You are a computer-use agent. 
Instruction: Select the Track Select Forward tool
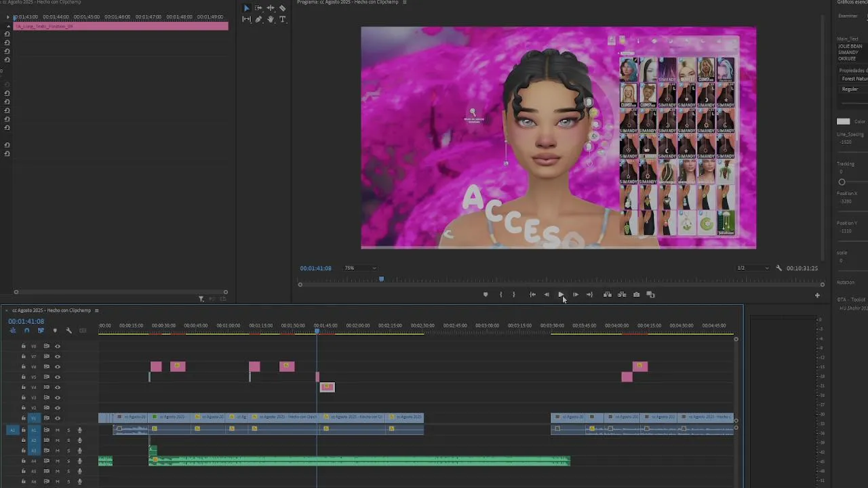(258, 8)
